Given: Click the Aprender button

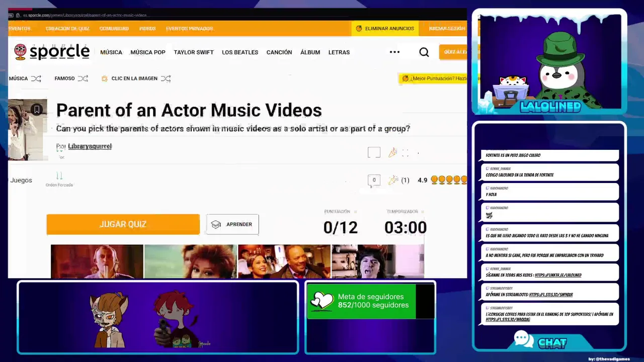Looking at the screenshot, I should pyautogui.click(x=232, y=224).
